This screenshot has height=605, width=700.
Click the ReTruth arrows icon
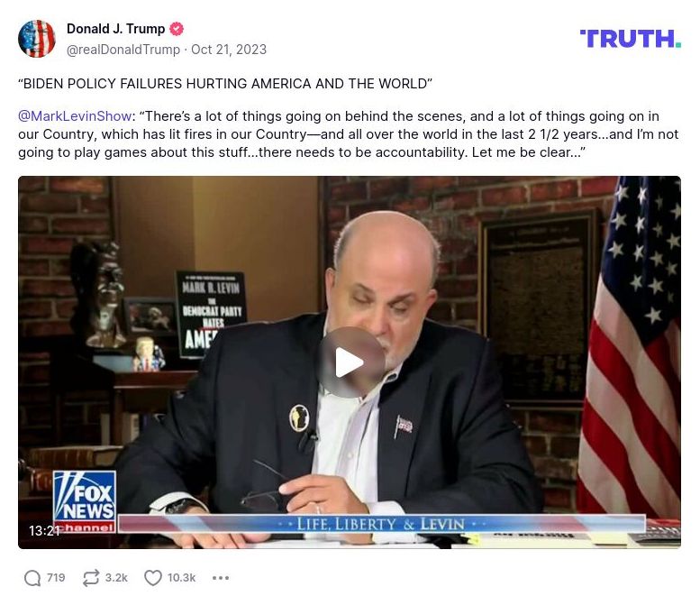pyautogui.click(x=91, y=578)
